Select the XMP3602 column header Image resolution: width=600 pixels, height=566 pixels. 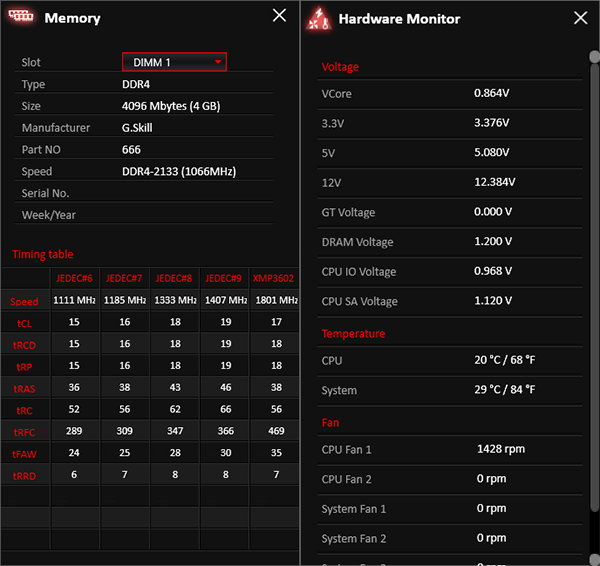(x=274, y=278)
